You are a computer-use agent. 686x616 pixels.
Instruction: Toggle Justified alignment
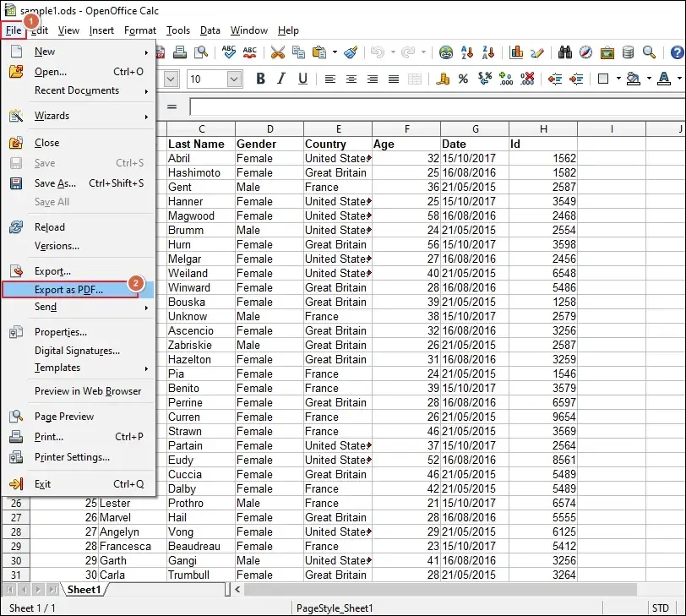(394, 79)
